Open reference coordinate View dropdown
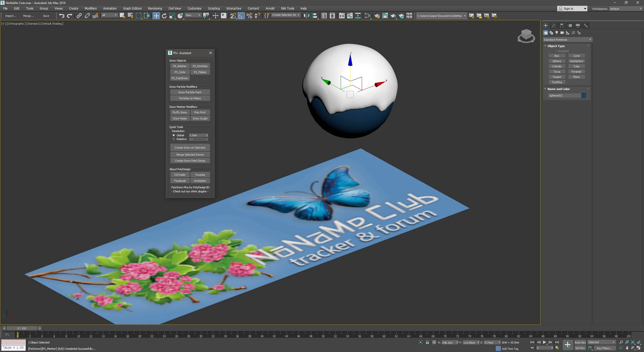The height and width of the screenshot is (352, 644). coord(193,15)
